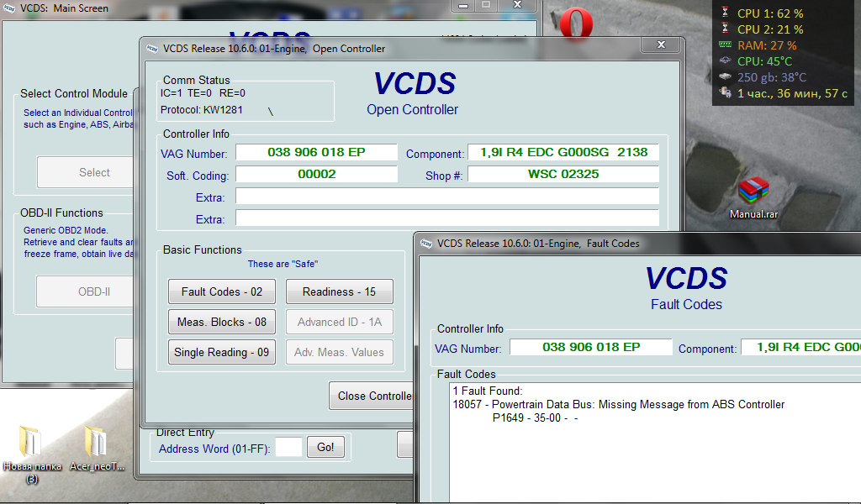This screenshot has width=861, height=504.
Task: Click VCDS icon in Open Controller title bar
Action: tap(152, 49)
